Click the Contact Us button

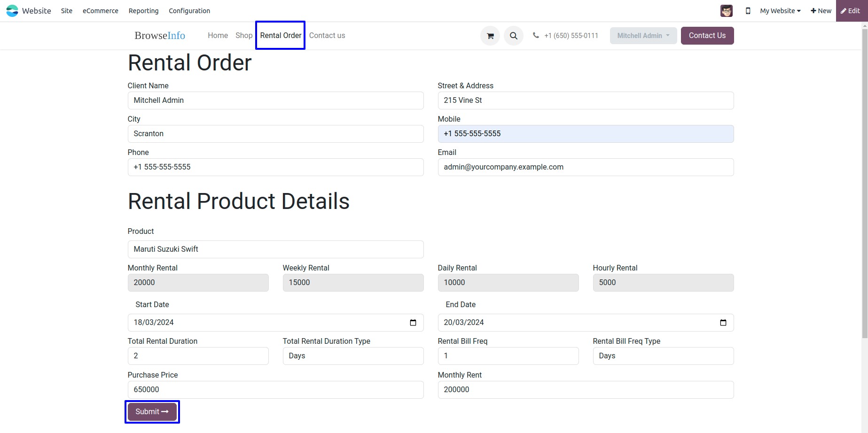click(707, 36)
